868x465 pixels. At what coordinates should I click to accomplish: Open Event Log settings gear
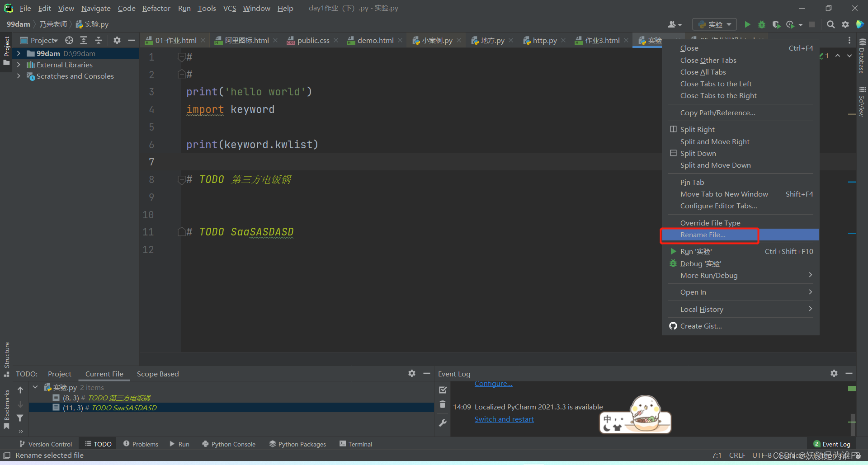[834, 373]
